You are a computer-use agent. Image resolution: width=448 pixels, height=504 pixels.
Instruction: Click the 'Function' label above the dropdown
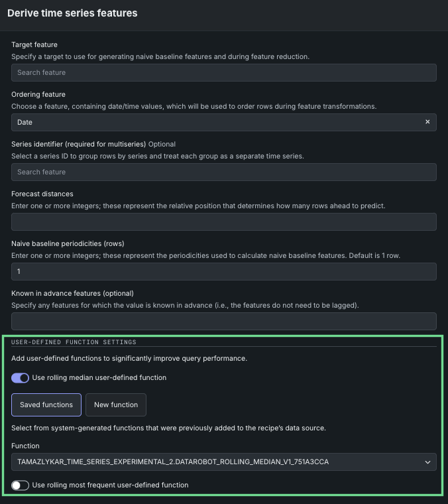tap(25, 446)
